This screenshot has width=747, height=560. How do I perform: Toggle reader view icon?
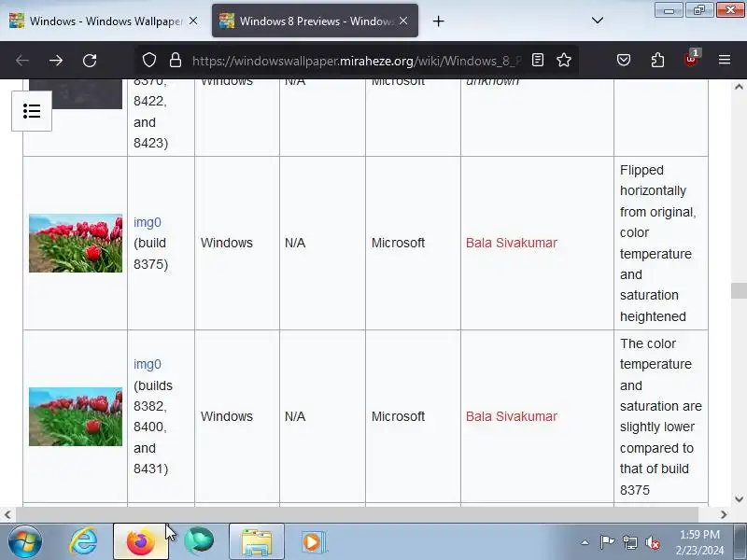click(538, 60)
